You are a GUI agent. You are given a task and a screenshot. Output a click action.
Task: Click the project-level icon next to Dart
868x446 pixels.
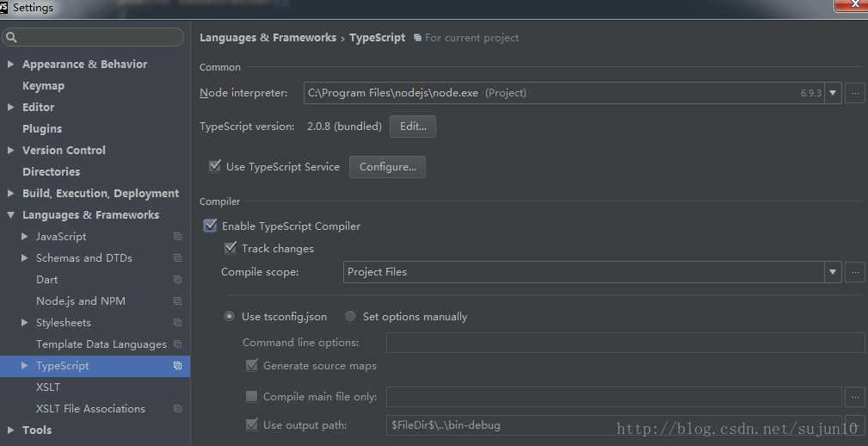click(177, 280)
